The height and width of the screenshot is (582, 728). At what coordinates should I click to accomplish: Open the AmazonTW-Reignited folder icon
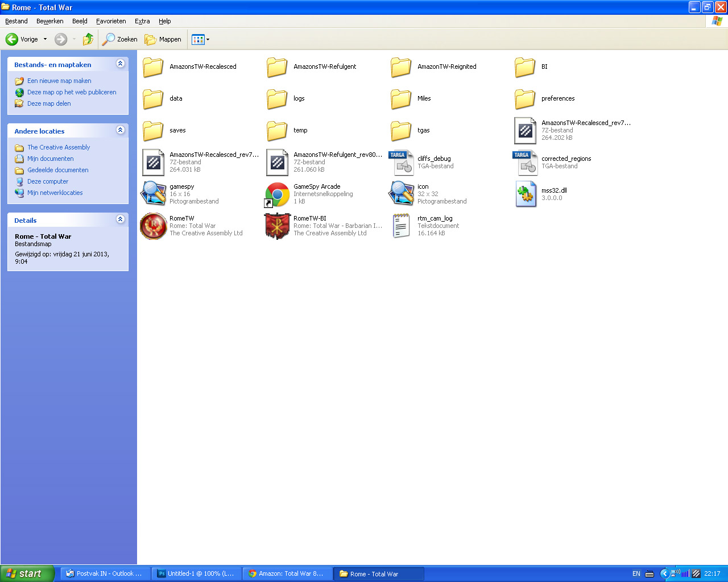(x=402, y=67)
